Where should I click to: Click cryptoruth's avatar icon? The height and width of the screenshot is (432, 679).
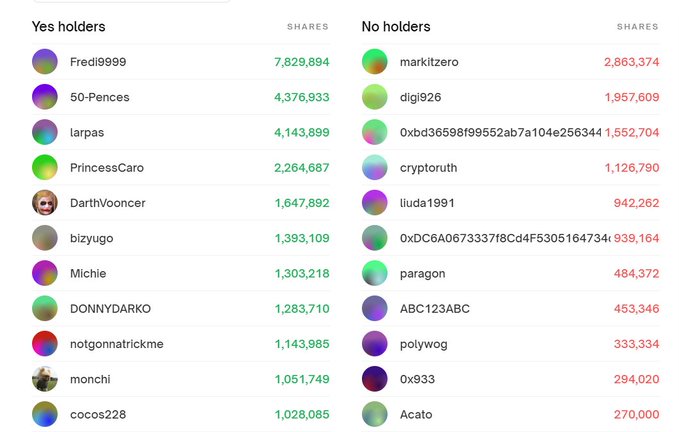pos(375,168)
